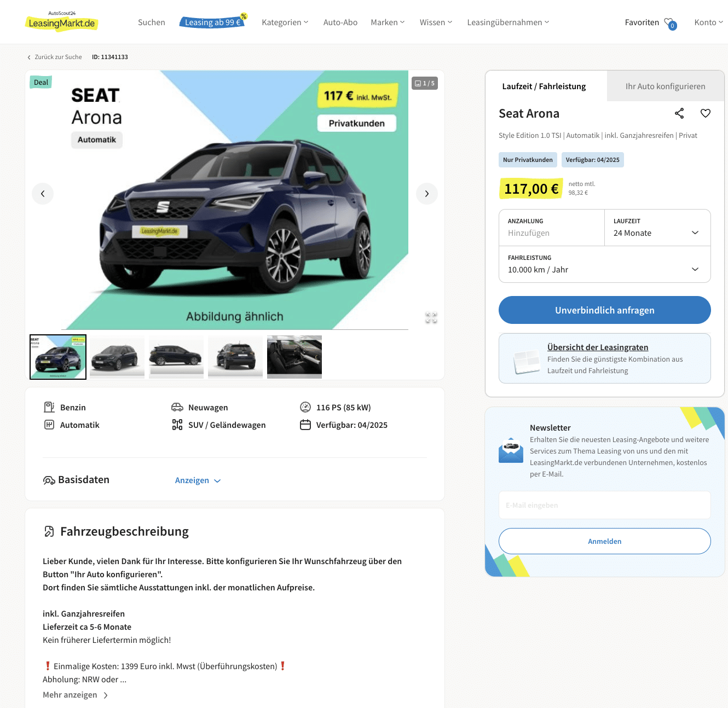Open the Kategorien menu
This screenshot has height=708, width=728.
[x=285, y=22]
